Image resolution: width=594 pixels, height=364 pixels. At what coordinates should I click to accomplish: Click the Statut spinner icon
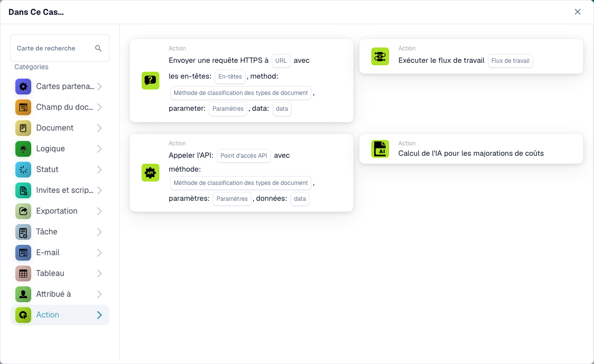click(x=23, y=170)
